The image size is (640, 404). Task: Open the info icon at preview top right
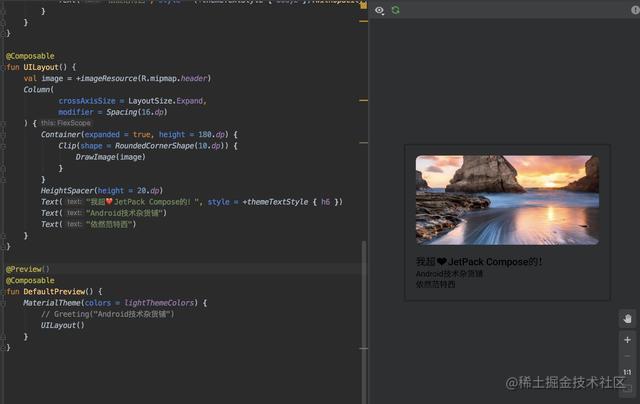pos(635,10)
